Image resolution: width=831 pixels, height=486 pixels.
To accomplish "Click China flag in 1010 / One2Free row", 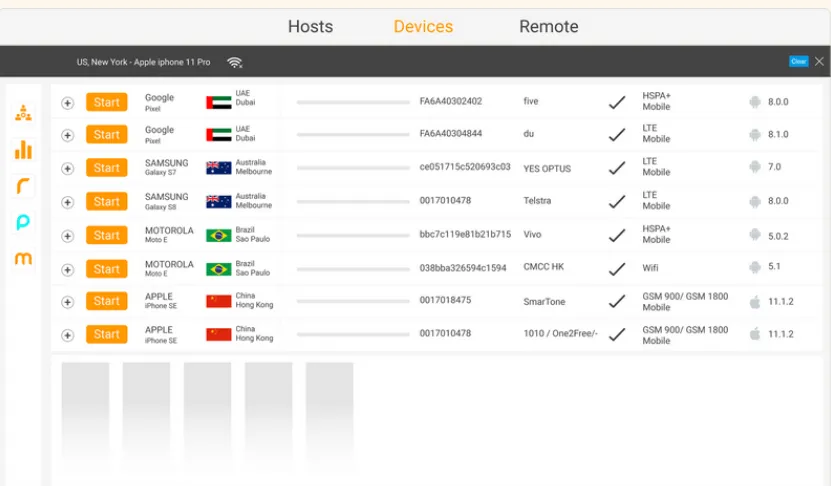I will point(218,334).
